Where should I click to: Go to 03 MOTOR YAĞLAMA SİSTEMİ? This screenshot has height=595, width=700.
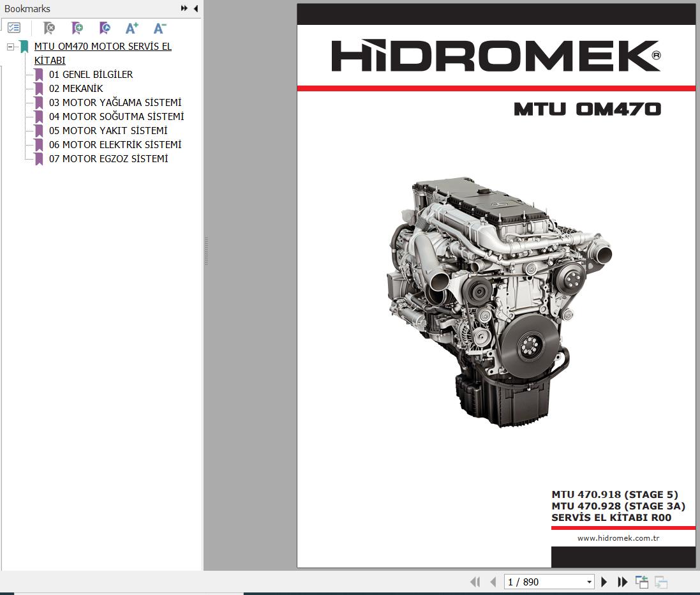point(115,103)
